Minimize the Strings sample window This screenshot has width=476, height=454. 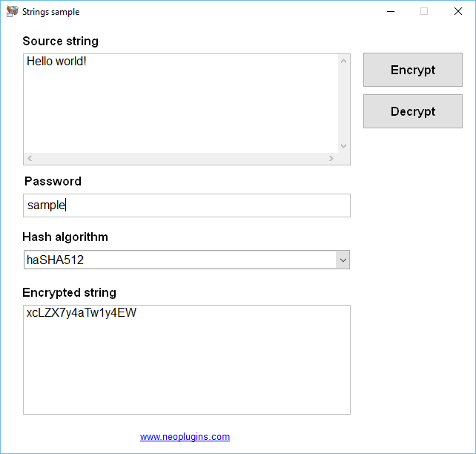[x=391, y=12]
